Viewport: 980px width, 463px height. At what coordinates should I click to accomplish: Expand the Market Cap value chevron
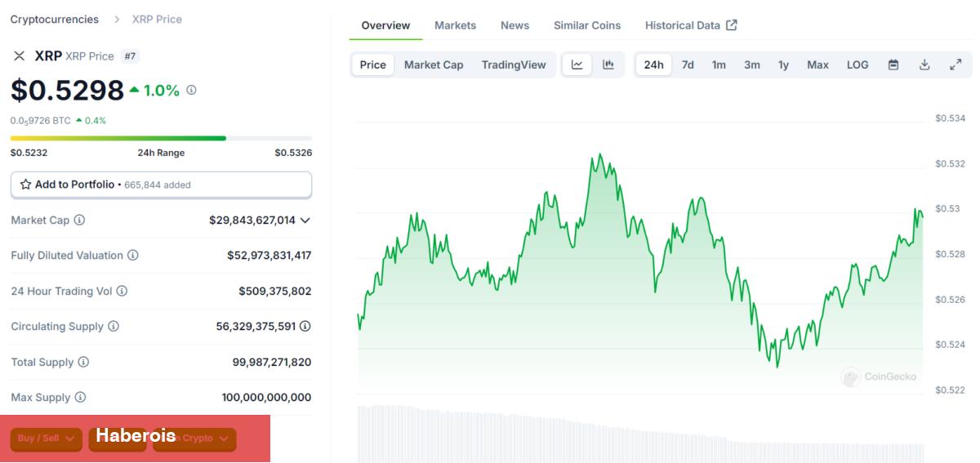click(x=305, y=220)
